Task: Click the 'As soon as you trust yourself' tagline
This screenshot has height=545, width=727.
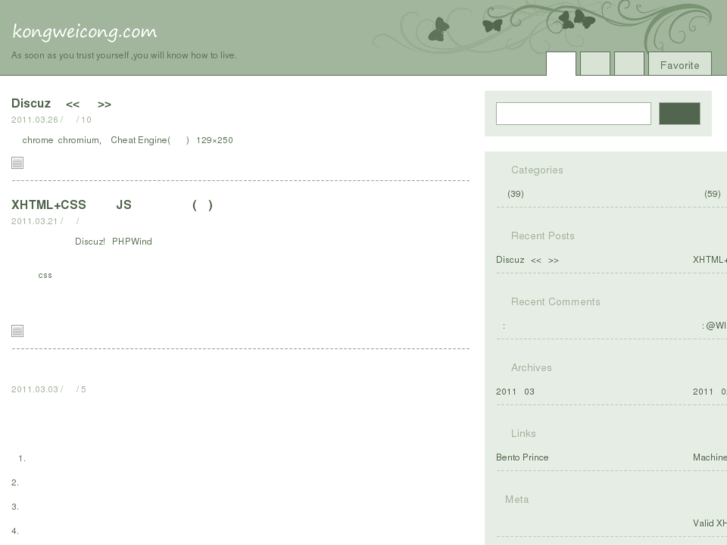Action: 124,55
